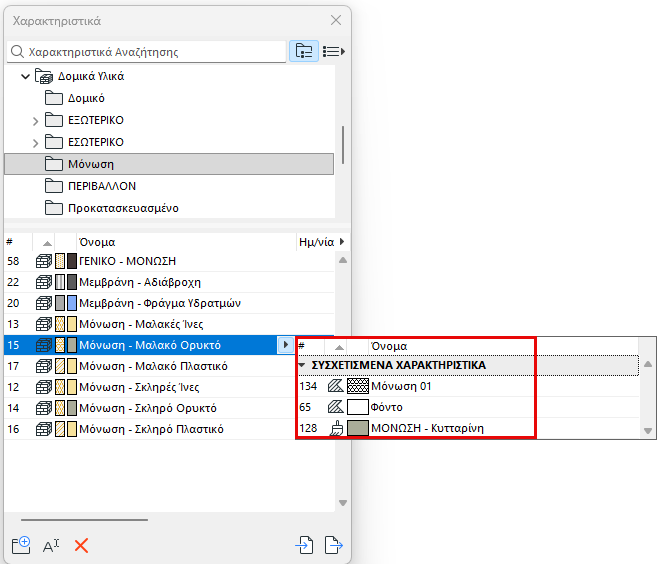The width and height of the screenshot is (657, 564).
Task: Click the Δομικά Υλικά building materials icon
Action: click(x=44, y=76)
